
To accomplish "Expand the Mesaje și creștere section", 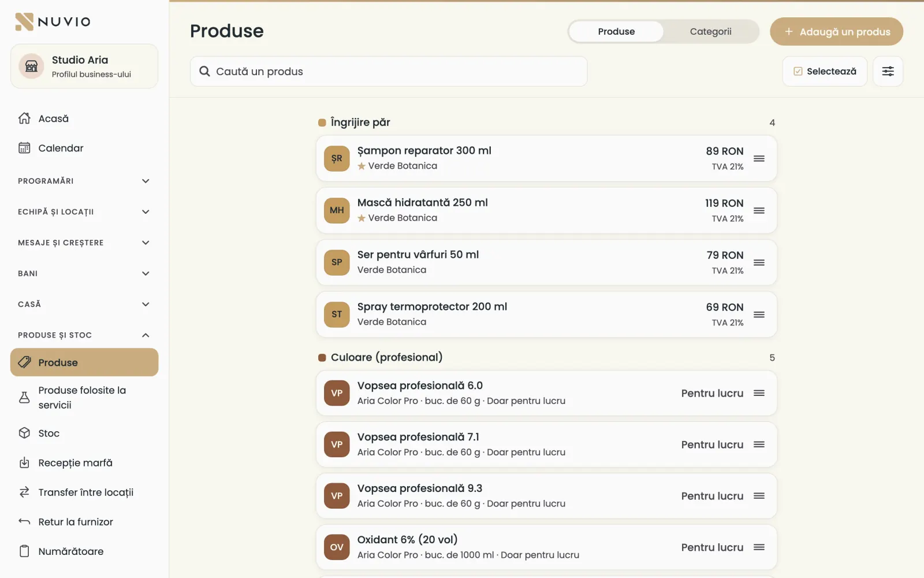I will point(84,243).
